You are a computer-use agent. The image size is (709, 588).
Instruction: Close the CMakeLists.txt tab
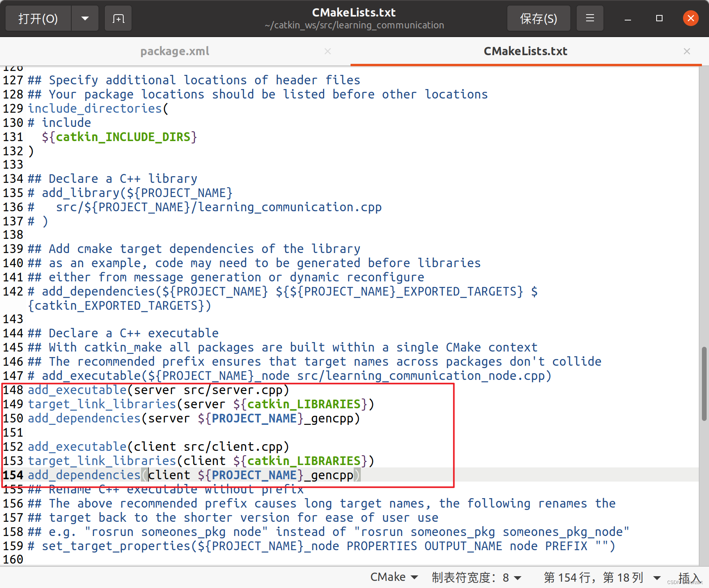[687, 51]
